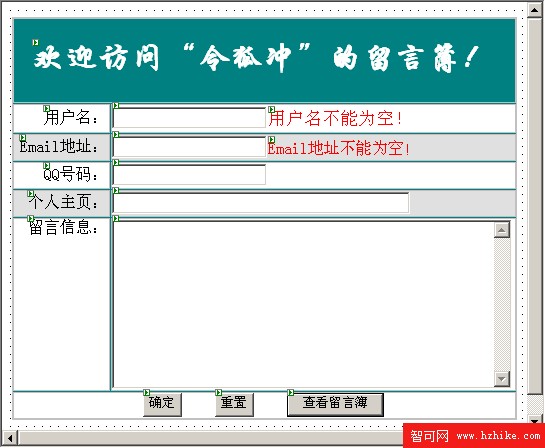Click the control glyph on 查看留言簿 button
The width and height of the screenshot is (545, 448).
tap(291, 393)
